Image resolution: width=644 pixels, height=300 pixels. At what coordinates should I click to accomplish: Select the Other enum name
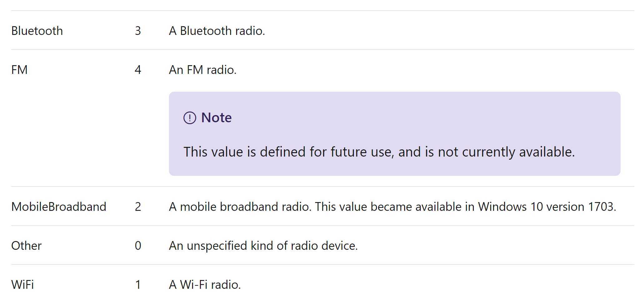click(26, 246)
